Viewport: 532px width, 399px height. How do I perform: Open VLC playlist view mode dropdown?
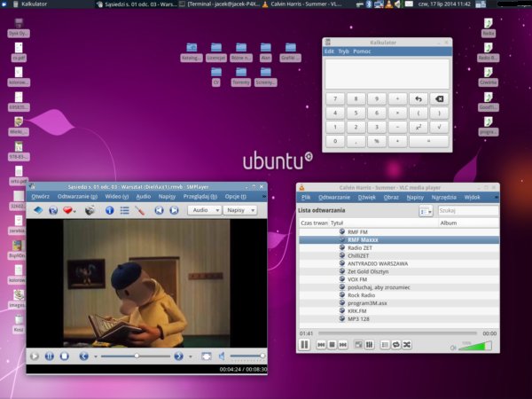(x=426, y=211)
